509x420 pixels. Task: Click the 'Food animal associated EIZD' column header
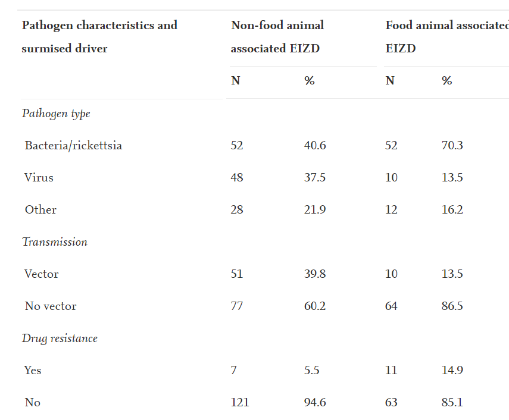446,37
